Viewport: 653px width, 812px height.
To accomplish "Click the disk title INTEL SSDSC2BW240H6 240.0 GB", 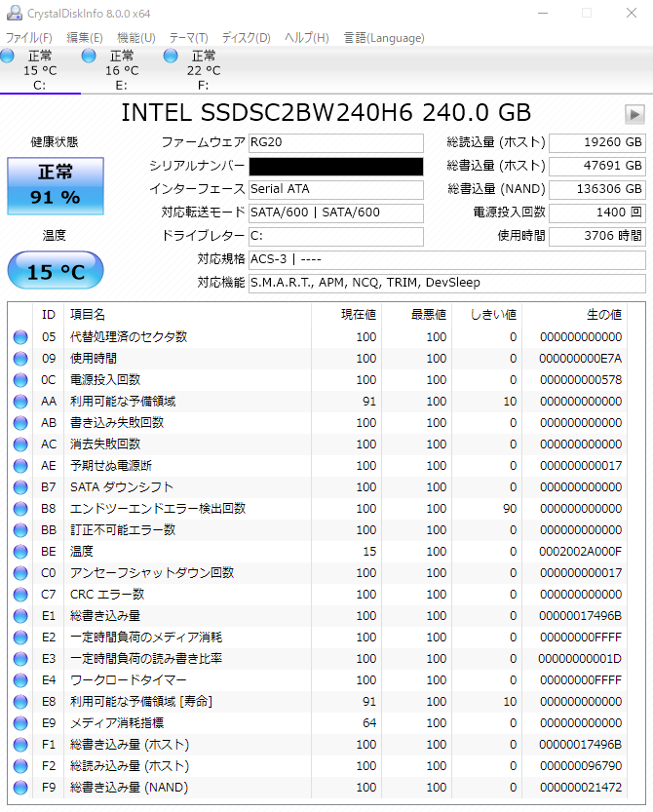I will 326,113.
